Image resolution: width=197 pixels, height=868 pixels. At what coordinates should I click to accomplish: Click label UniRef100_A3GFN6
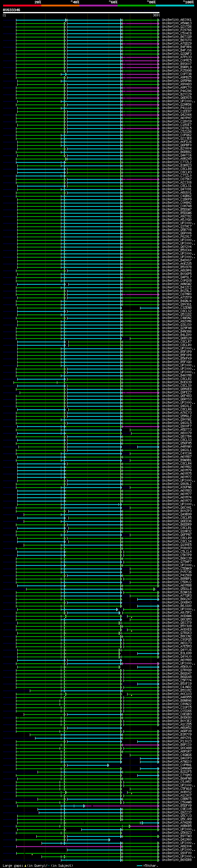pyautogui.click(x=177, y=487)
